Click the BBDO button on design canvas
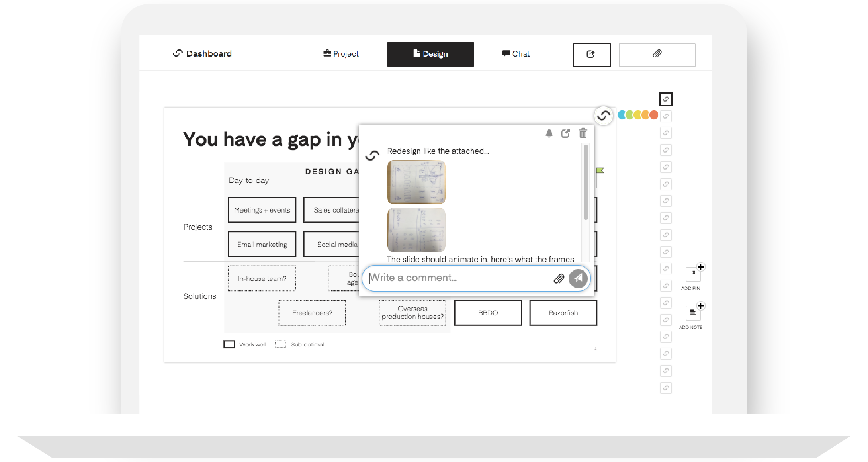This screenshot has width=868, height=462. 488,313
